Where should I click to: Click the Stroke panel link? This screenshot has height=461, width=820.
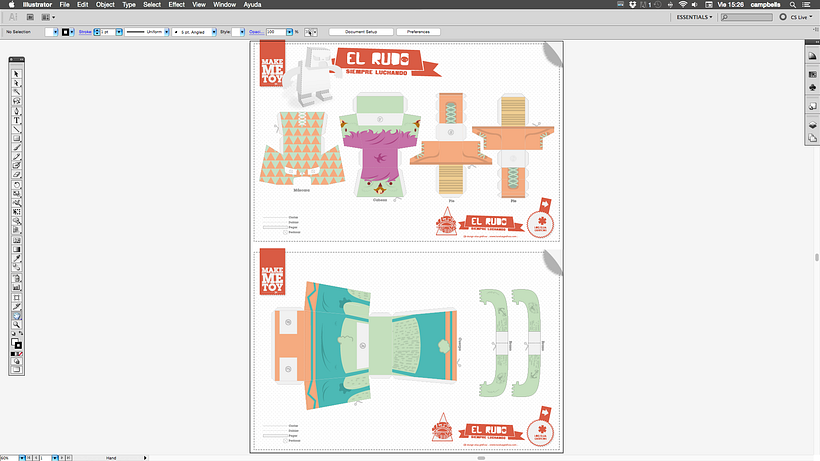coord(85,32)
